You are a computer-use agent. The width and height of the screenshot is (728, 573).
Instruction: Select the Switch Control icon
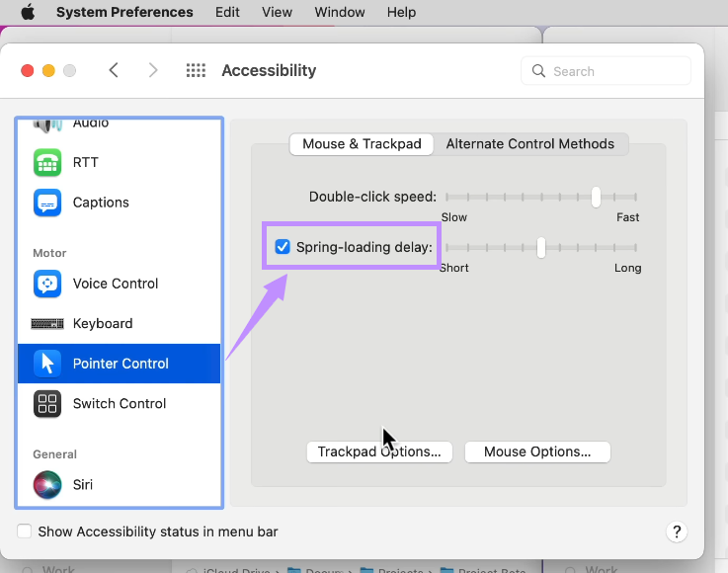47,403
